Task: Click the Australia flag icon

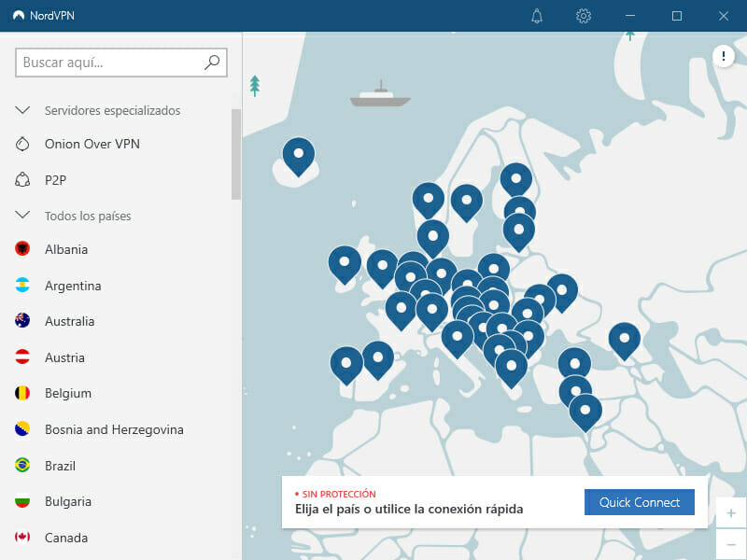Action: tap(22, 320)
